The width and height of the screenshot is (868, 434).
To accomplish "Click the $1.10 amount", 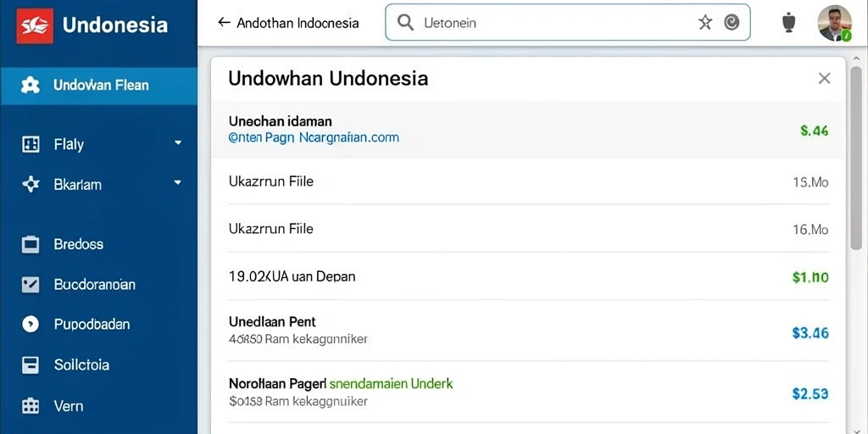I will tap(810, 277).
